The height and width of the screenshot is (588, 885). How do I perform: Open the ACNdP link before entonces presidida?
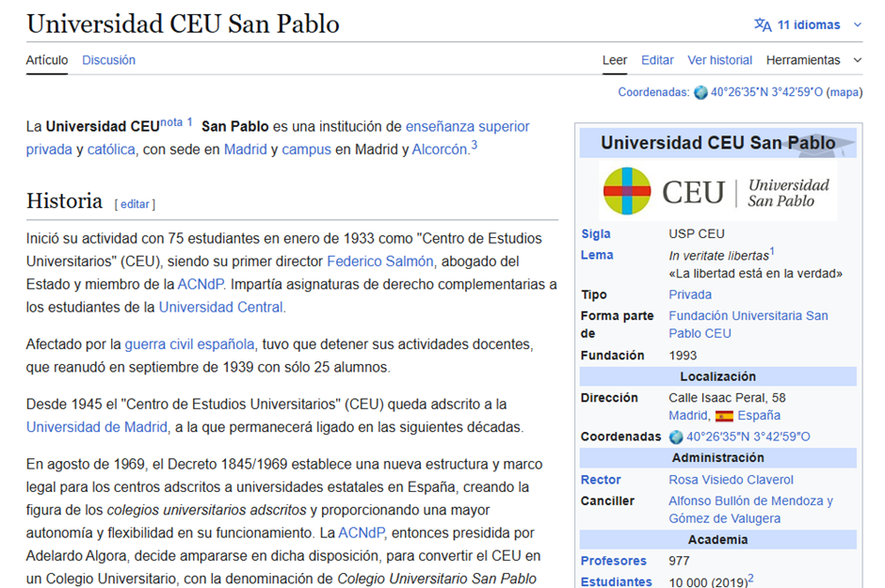[x=362, y=533]
